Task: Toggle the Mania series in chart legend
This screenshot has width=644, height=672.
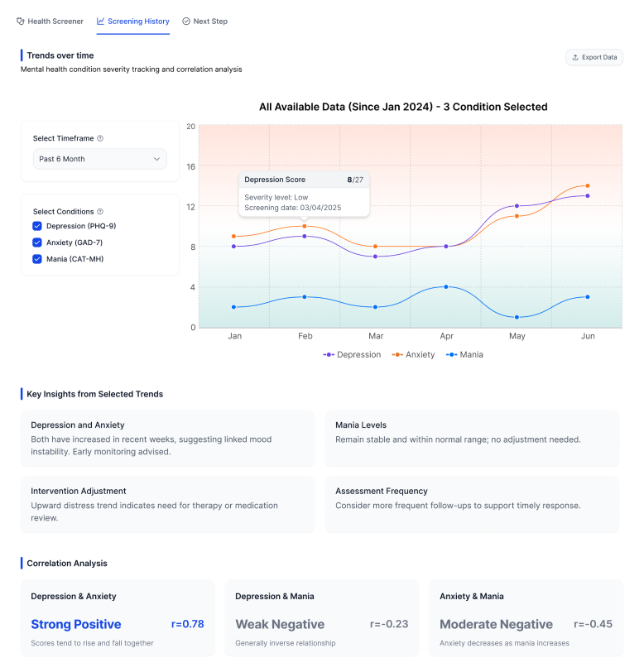Action: coord(464,354)
